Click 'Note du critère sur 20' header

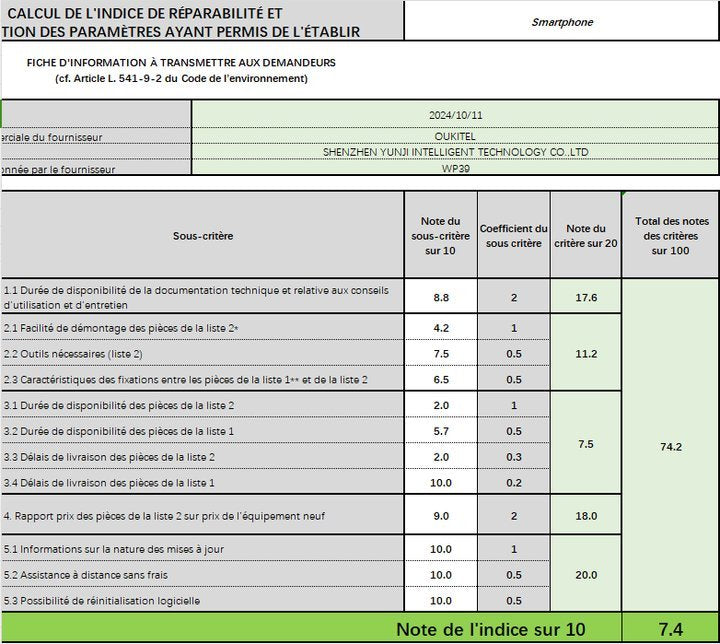coord(585,236)
